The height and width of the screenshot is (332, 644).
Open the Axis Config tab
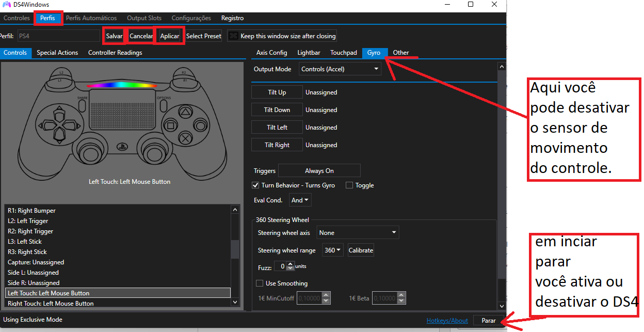(x=271, y=53)
